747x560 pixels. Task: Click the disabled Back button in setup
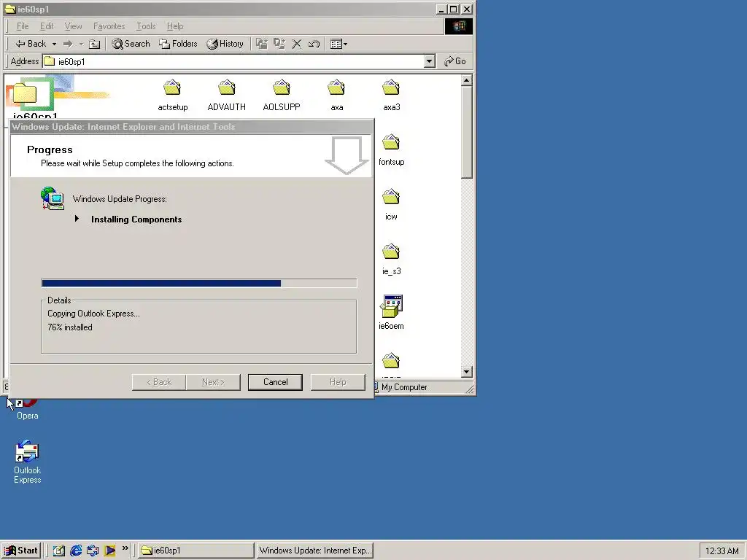(158, 382)
